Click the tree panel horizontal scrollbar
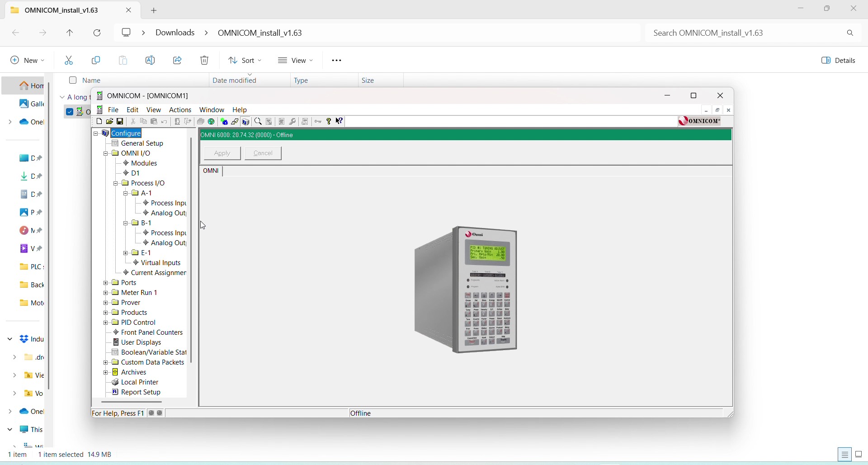The height and width of the screenshot is (465, 868). click(132, 402)
